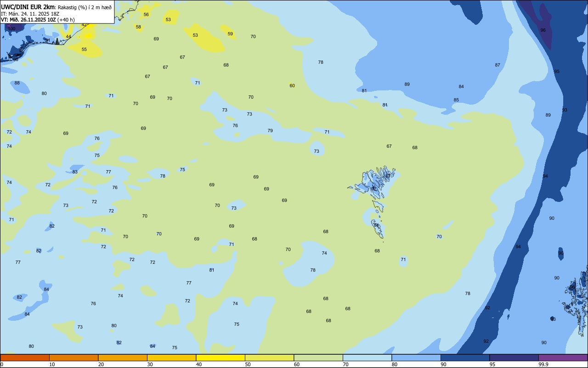Click the dark blue 90–95 legend swatch
588x368 pixels.
pos(465,357)
